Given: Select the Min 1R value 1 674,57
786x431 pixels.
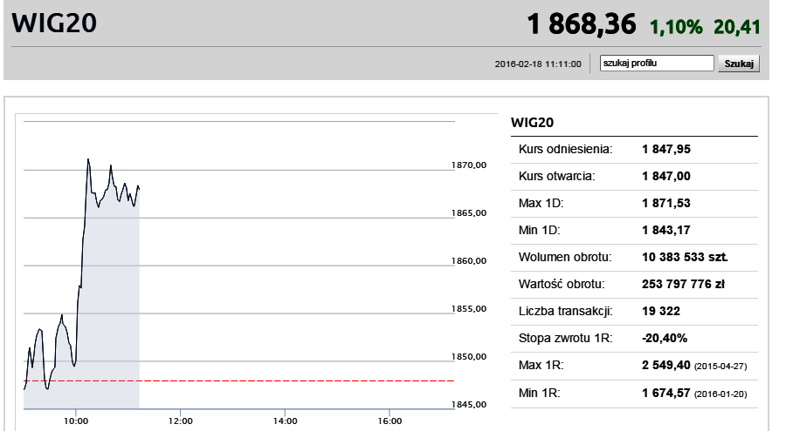Looking at the screenshot, I should click(666, 393).
